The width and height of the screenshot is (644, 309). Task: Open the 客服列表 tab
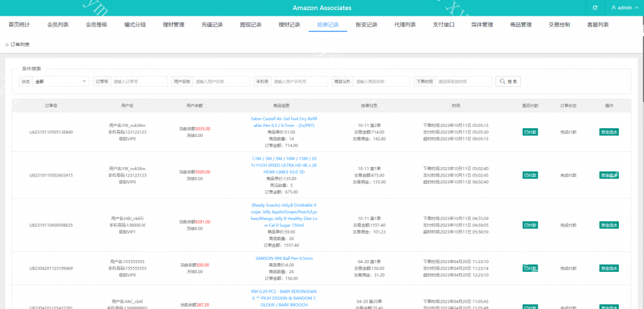point(598,24)
